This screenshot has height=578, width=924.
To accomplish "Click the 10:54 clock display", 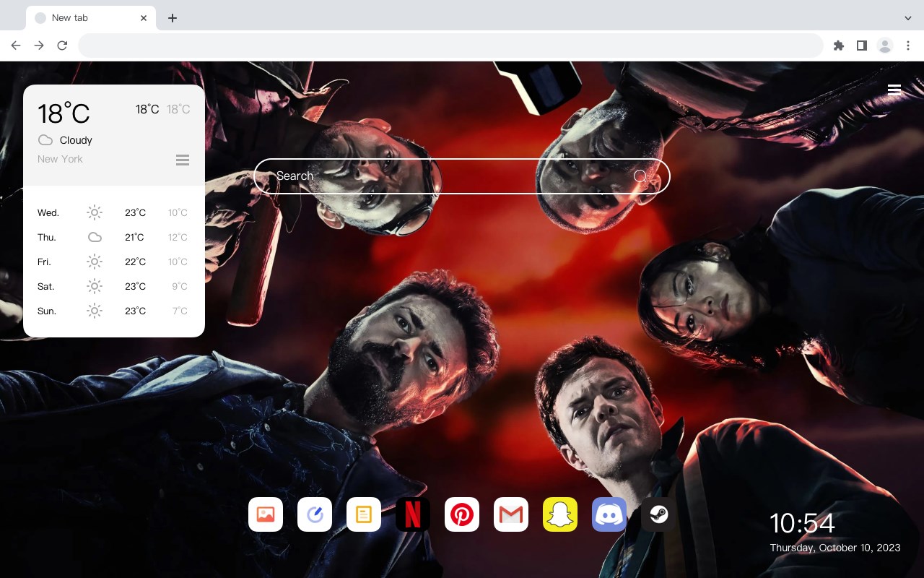I will point(802,523).
